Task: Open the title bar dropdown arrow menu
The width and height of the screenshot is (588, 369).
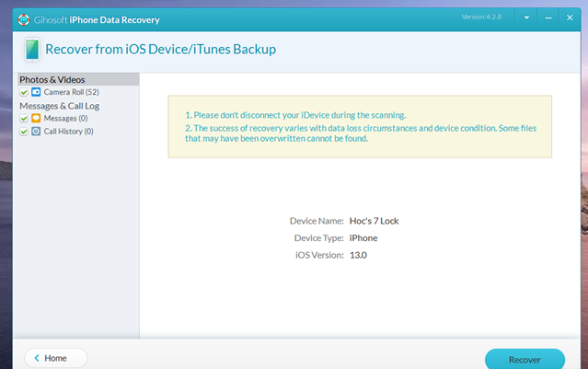Action: coord(526,17)
